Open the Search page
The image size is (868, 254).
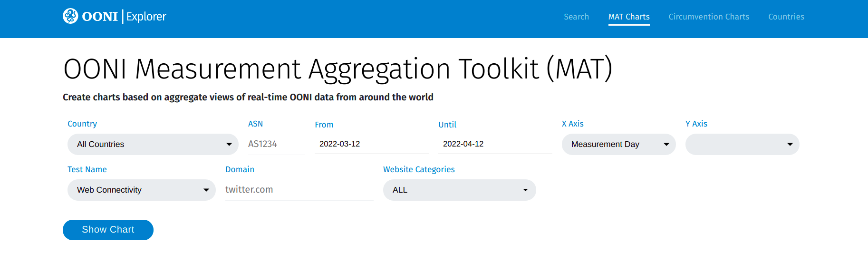[576, 17]
